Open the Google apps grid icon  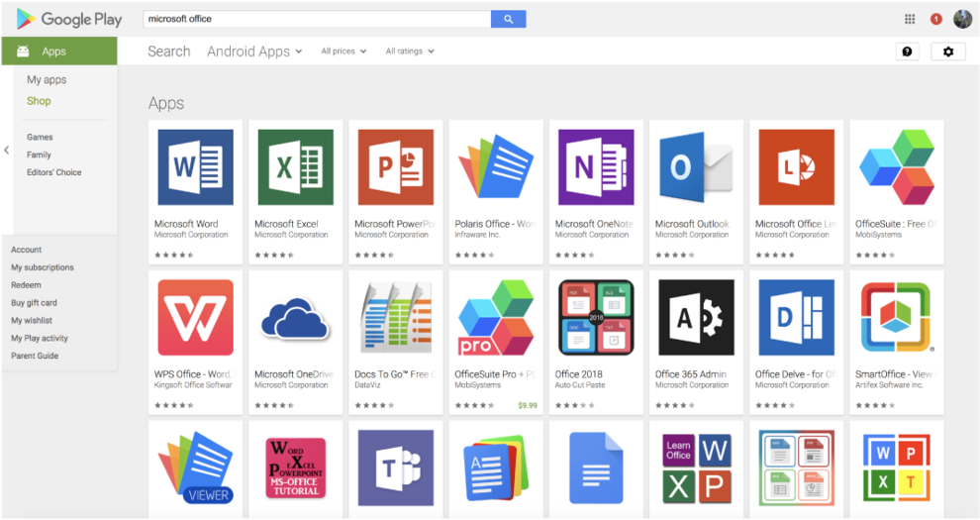(910, 19)
